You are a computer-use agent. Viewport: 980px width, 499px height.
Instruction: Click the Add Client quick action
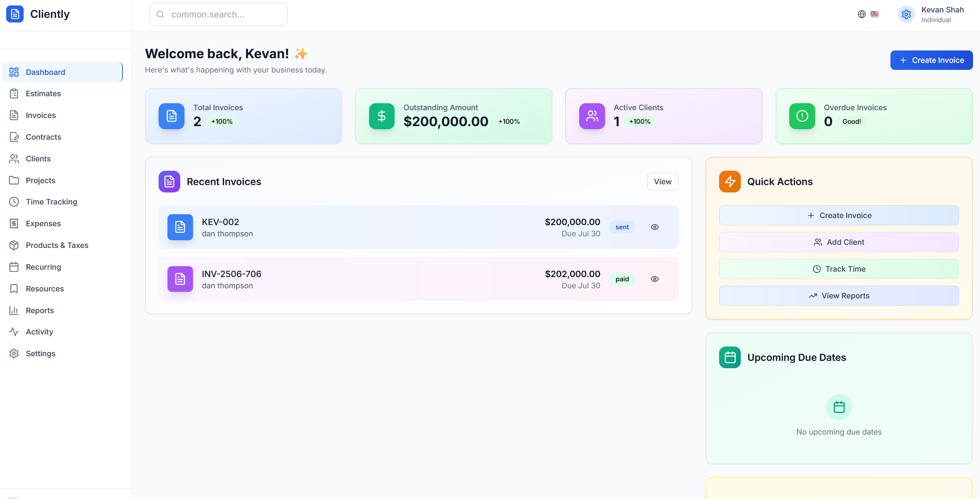839,242
